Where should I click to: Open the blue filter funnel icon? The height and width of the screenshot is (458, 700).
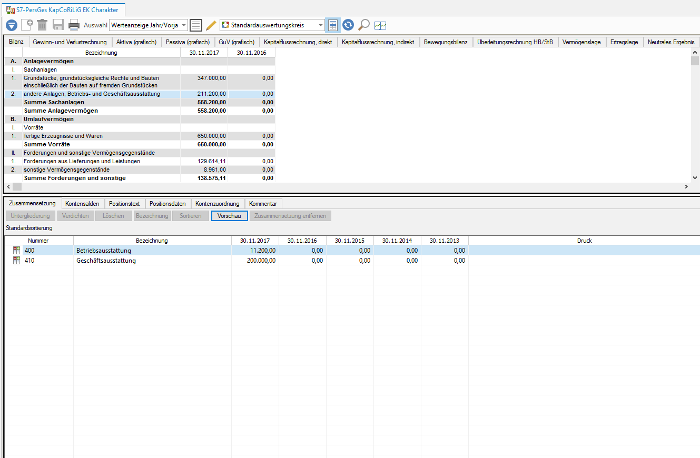pyautogui.click(x=12, y=25)
